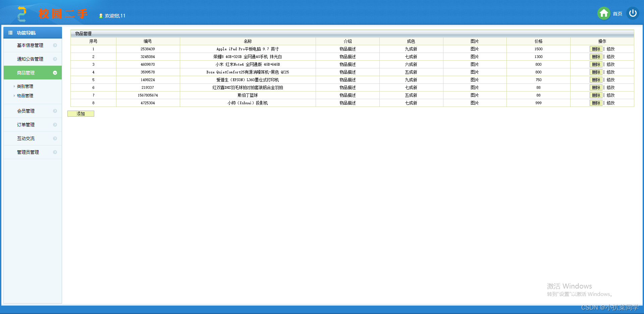Go to 首页 link
The height and width of the screenshot is (314, 644).
(618, 14)
